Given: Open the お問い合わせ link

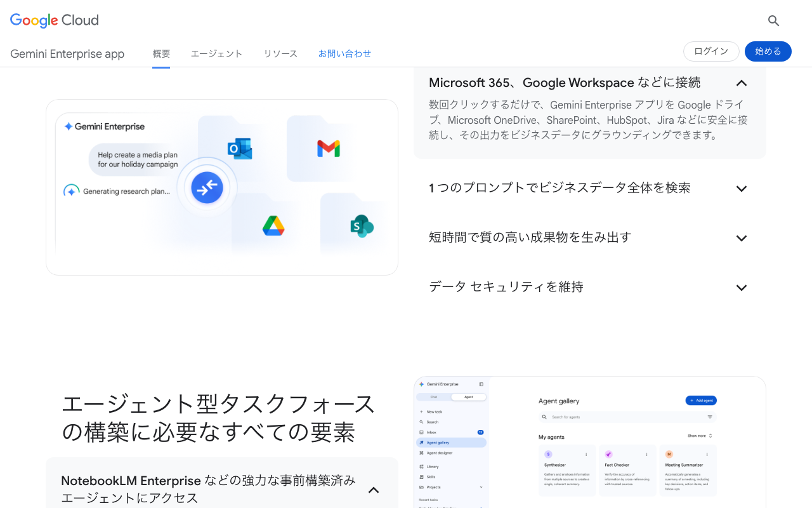Looking at the screenshot, I should 344,53.
